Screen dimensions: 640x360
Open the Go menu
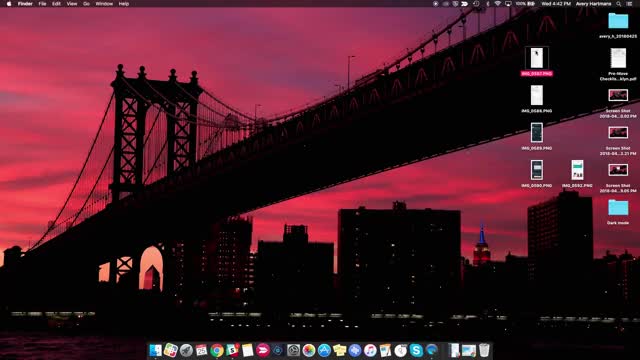tap(87, 4)
